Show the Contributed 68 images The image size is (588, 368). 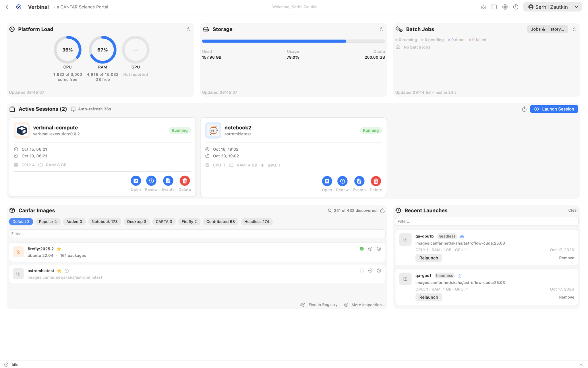coord(220,222)
